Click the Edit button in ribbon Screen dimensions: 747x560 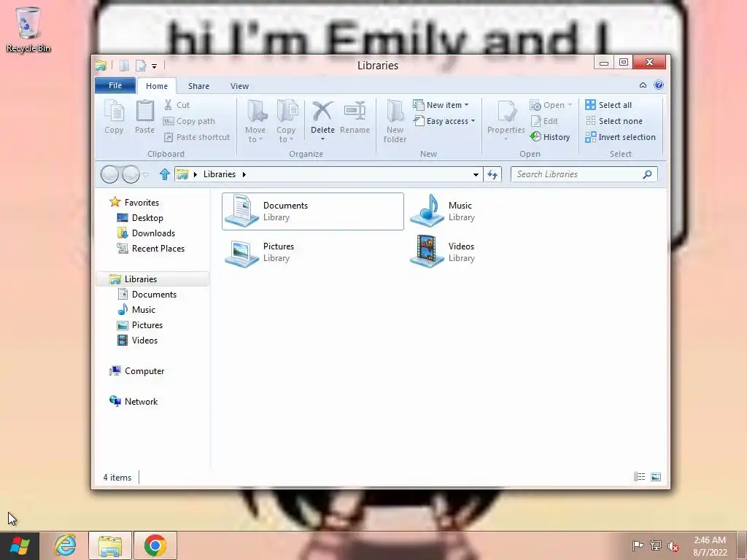544,121
